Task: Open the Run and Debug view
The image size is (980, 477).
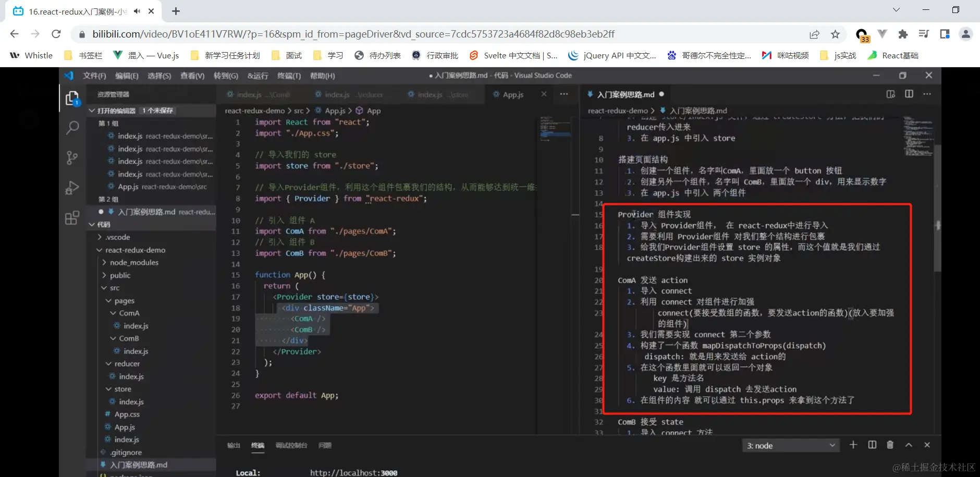Action: (x=72, y=188)
